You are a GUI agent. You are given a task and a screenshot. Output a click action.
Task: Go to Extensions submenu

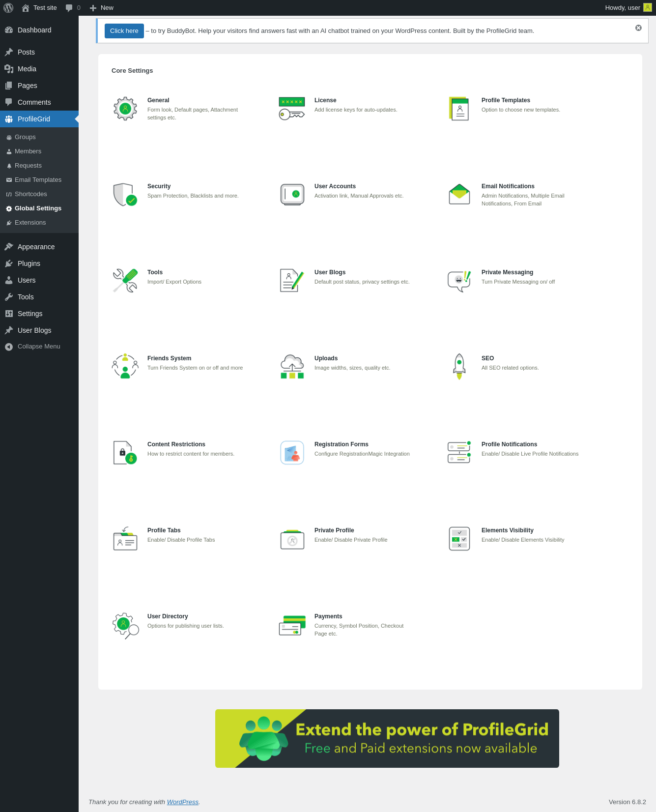click(39, 223)
